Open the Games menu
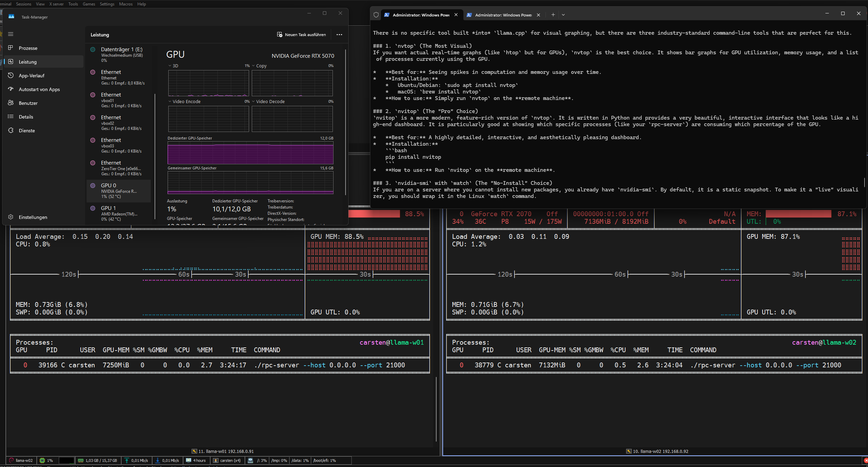 [89, 4]
